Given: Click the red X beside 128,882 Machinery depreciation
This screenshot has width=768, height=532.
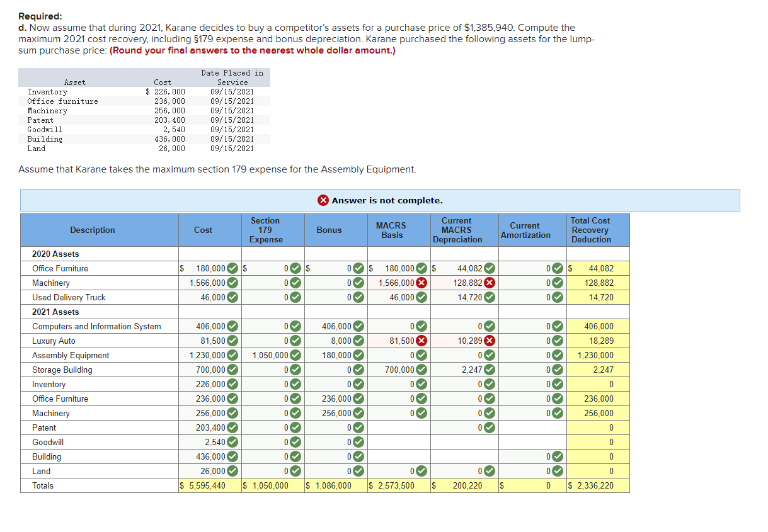Looking at the screenshot, I should coord(489,283).
